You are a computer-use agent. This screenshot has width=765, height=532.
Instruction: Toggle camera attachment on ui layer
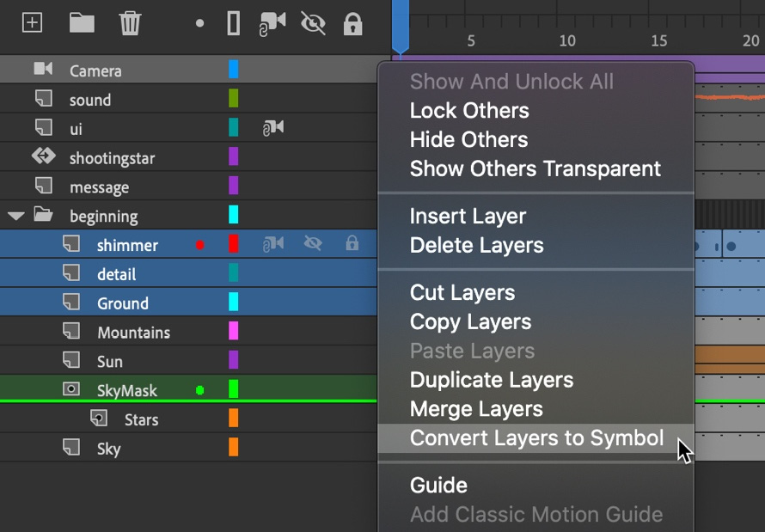(x=273, y=128)
